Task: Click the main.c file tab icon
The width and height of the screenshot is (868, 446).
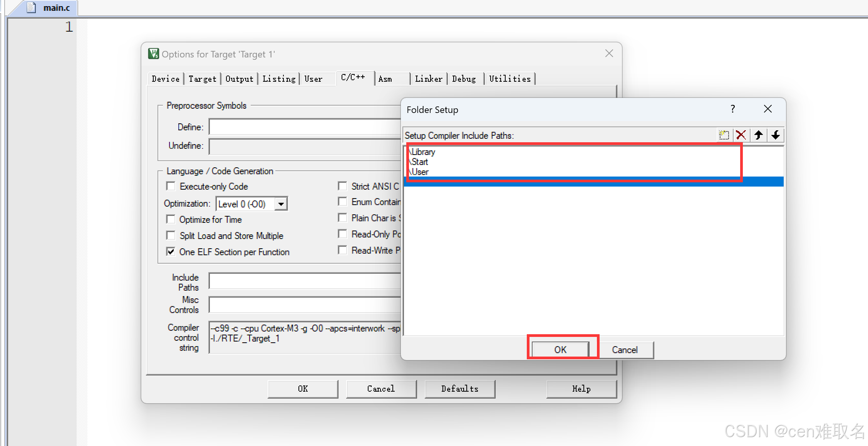Action: pyautogui.click(x=32, y=8)
